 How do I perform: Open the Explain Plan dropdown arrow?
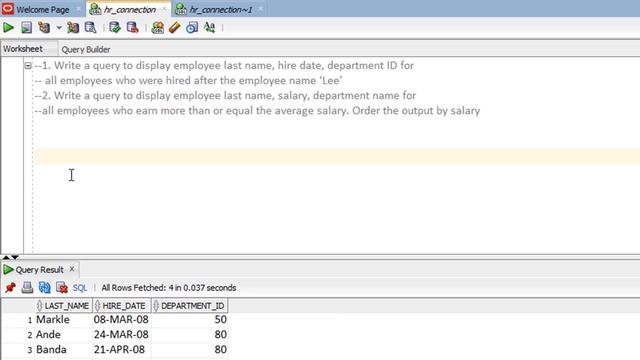(59, 28)
